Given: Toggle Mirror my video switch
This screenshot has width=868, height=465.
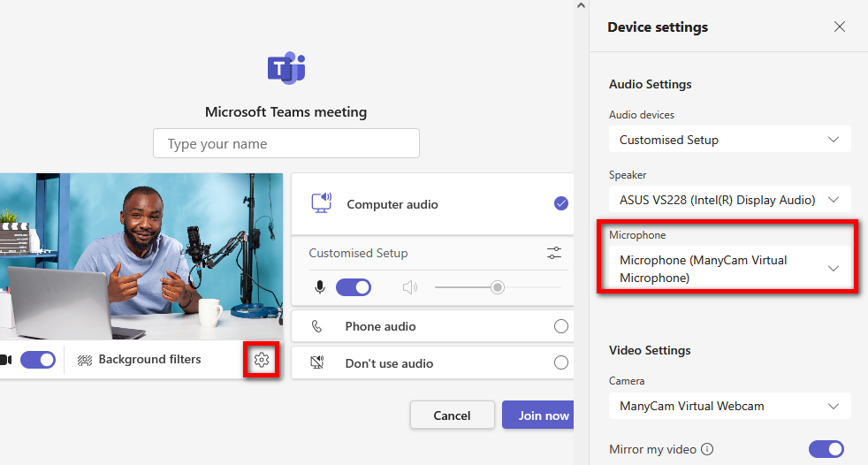Looking at the screenshot, I should (x=826, y=449).
